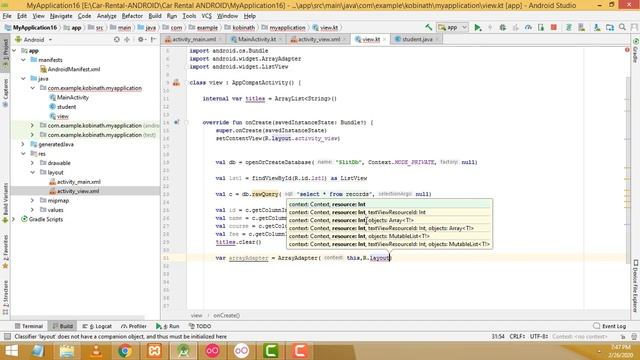Image resolution: width=640 pixels, height=360 pixels.
Task: Open Device File Explorer side panel
Action: click(636, 286)
